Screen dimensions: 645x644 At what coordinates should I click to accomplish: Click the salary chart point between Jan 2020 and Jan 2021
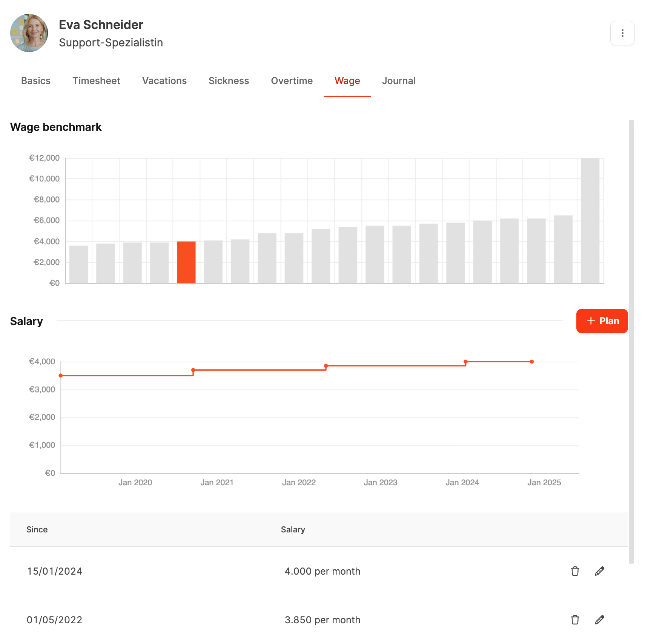(193, 370)
